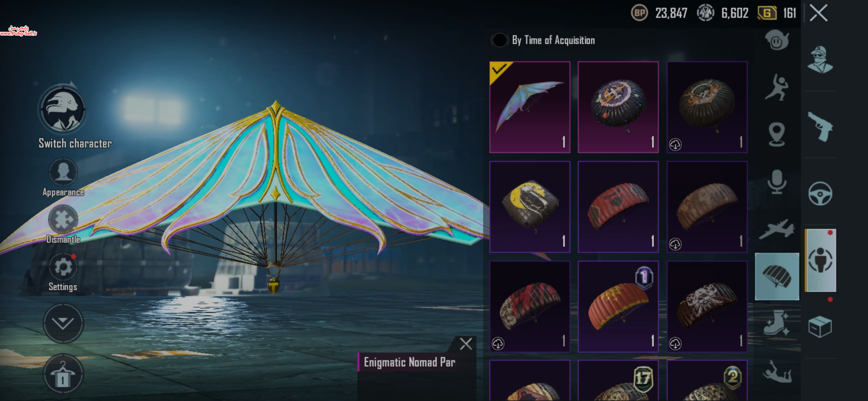Select the airplane skin category icon
The image size is (868, 401).
[x=777, y=229]
